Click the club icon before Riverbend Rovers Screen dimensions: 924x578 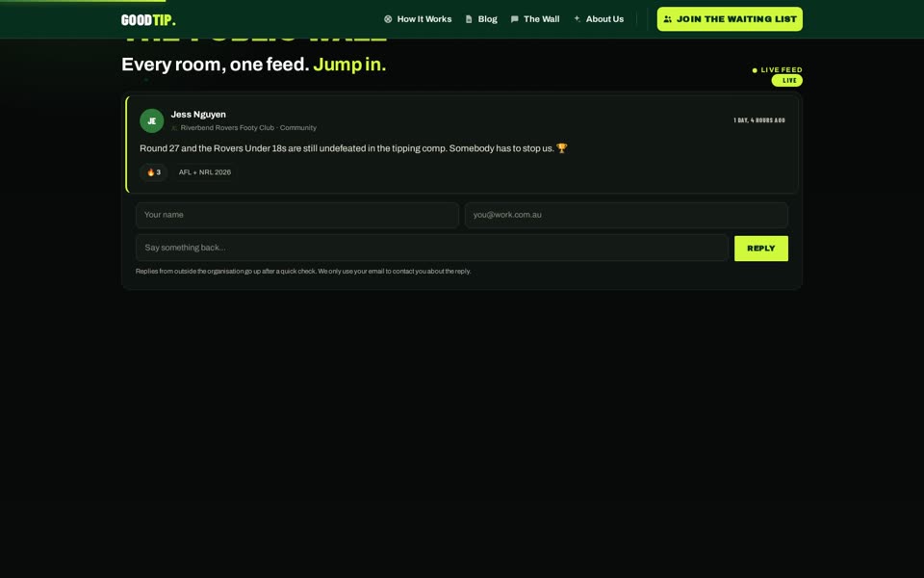174,128
